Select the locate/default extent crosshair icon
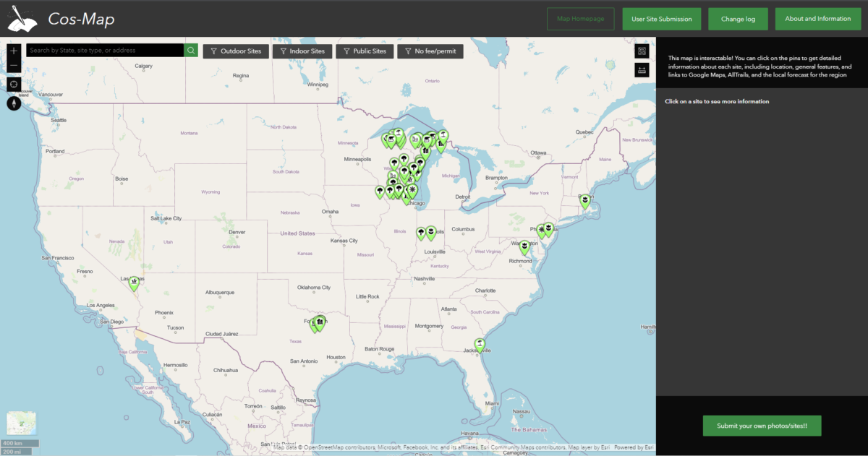Screen dimensions: 868x456 click(x=13, y=85)
